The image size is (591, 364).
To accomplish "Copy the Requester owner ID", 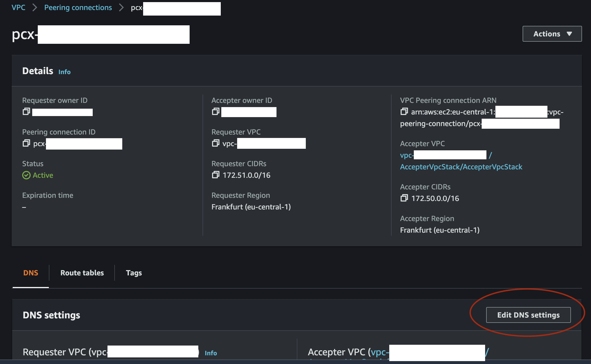I will point(26,112).
